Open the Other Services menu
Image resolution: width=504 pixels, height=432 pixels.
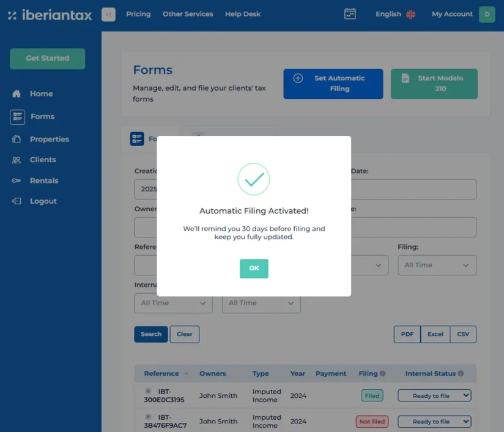(188, 13)
